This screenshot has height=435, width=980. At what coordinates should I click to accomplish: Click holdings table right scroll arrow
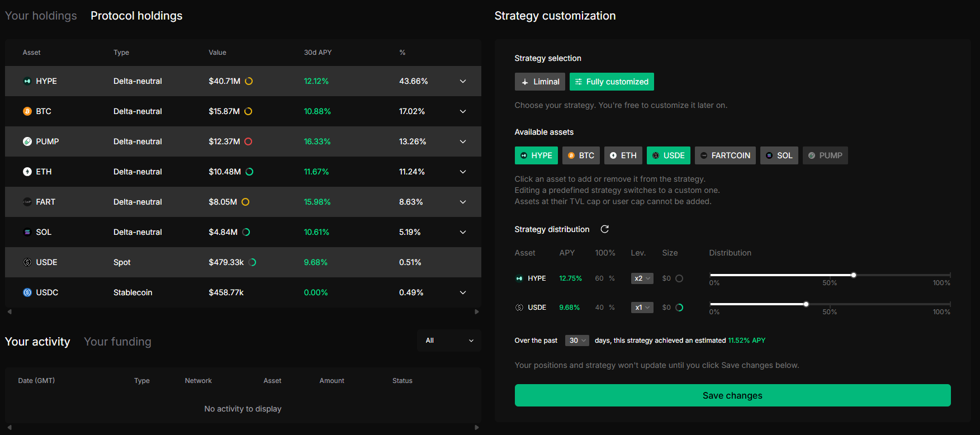(477, 312)
